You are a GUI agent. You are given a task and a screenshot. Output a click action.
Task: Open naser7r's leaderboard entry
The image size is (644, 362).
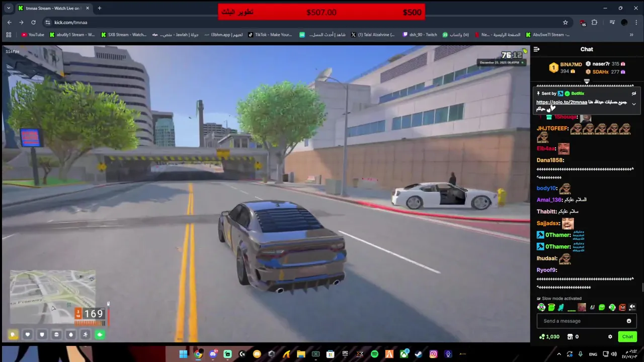point(605,64)
